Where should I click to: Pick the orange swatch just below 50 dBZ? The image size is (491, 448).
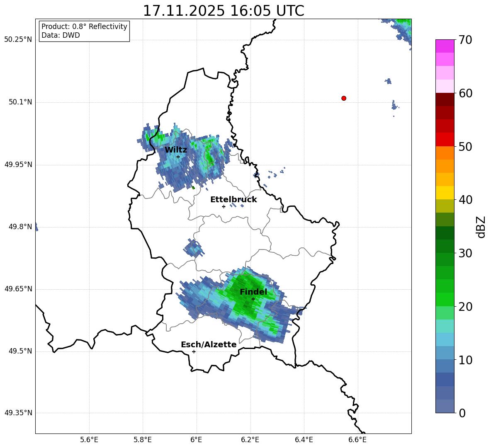pos(445,153)
